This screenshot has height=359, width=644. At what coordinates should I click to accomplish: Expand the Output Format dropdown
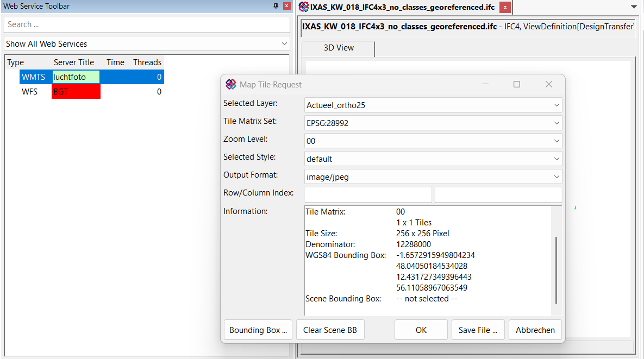pos(556,177)
